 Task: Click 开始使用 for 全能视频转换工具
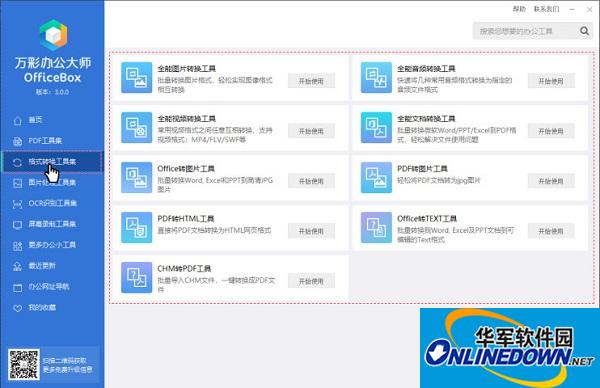point(311,131)
